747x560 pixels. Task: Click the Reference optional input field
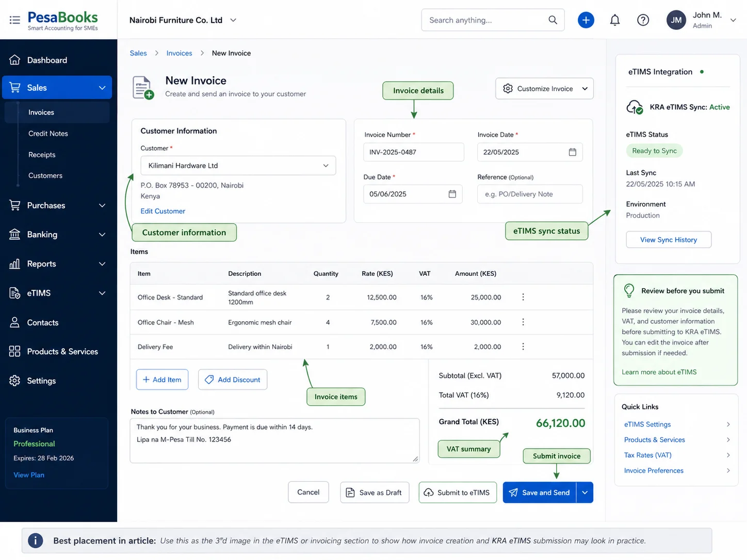tap(530, 194)
